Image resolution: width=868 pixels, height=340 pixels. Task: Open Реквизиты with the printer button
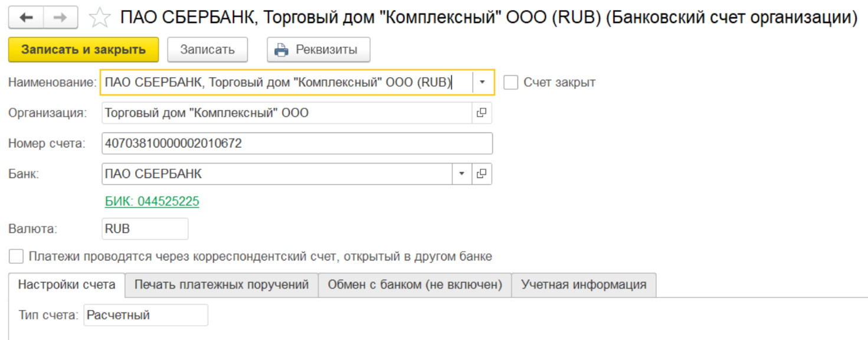[319, 49]
